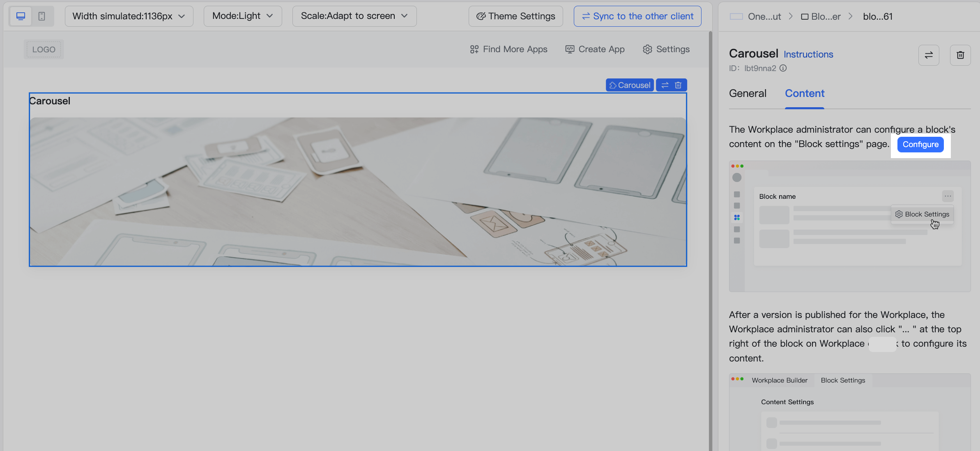
Task: Open the Carousel Instructions link
Action: pyautogui.click(x=808, y=54)
